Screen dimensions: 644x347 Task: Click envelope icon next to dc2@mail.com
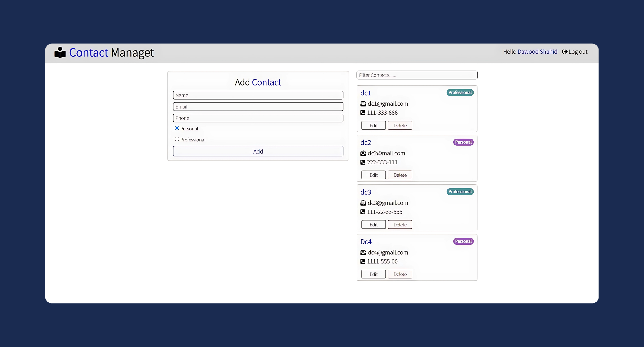click(x=363, y=153)
